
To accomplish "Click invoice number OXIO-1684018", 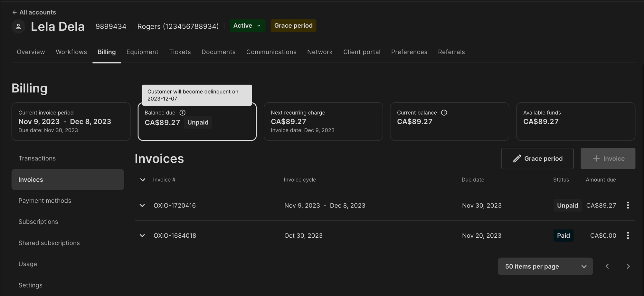I will tap(175, 235).
